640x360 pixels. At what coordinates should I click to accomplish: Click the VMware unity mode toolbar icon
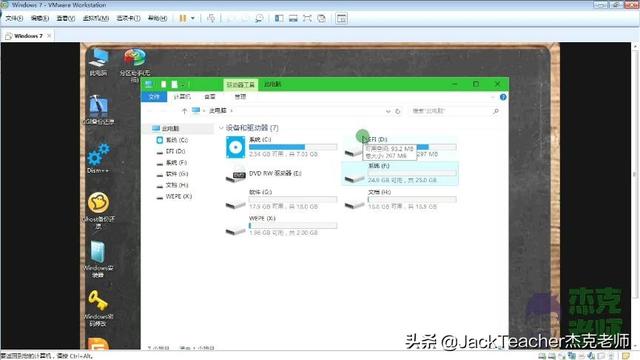tap(322, 18)
